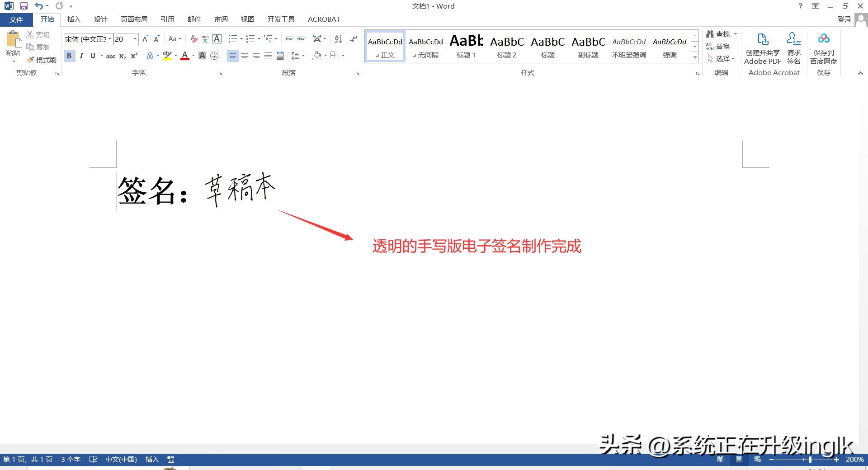Open the Page Layout tab
Image resolution: width=868 pixels, height=470 pixels.
[134, 19]
